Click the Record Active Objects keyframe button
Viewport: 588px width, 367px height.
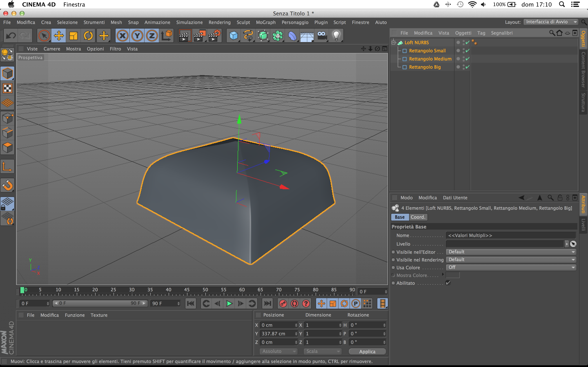(x=283, y=303)
